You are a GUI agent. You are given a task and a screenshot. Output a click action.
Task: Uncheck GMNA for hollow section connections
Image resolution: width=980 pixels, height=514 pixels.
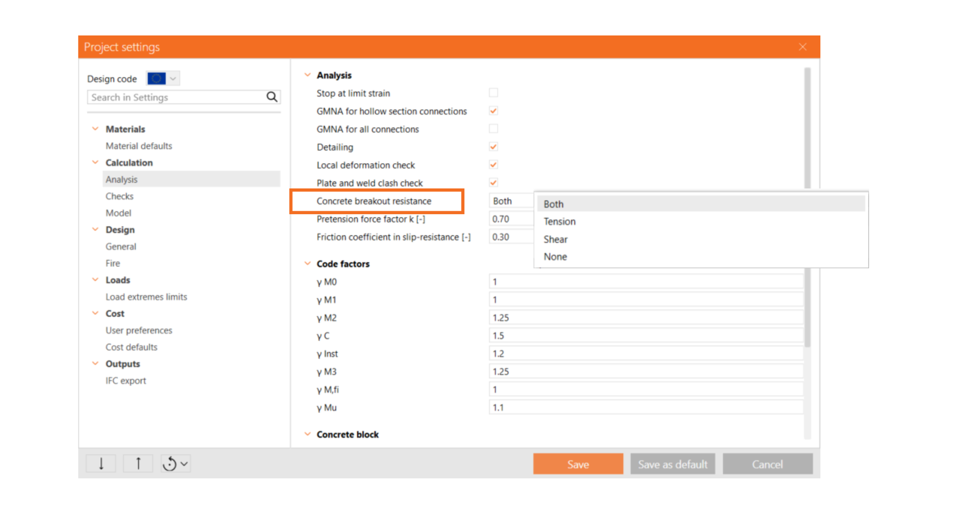click(x=493, y=111)
